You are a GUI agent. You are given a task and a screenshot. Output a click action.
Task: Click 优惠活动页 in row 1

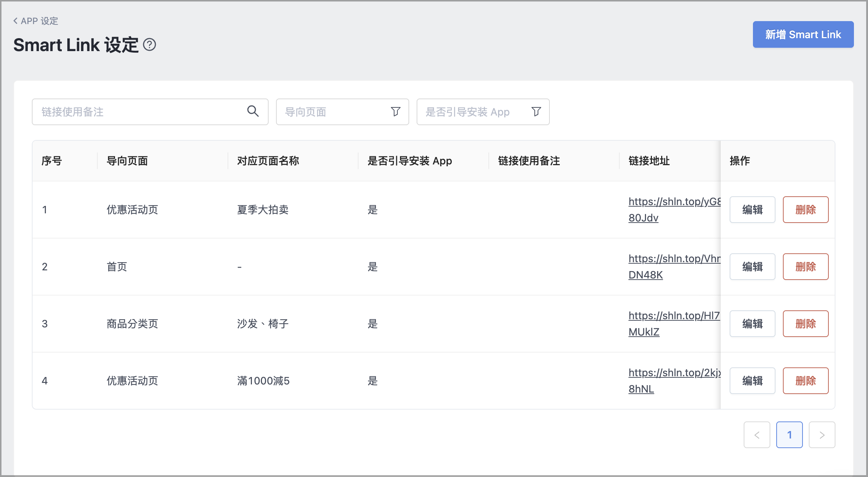pyautogui.click(x=132, y=210)
